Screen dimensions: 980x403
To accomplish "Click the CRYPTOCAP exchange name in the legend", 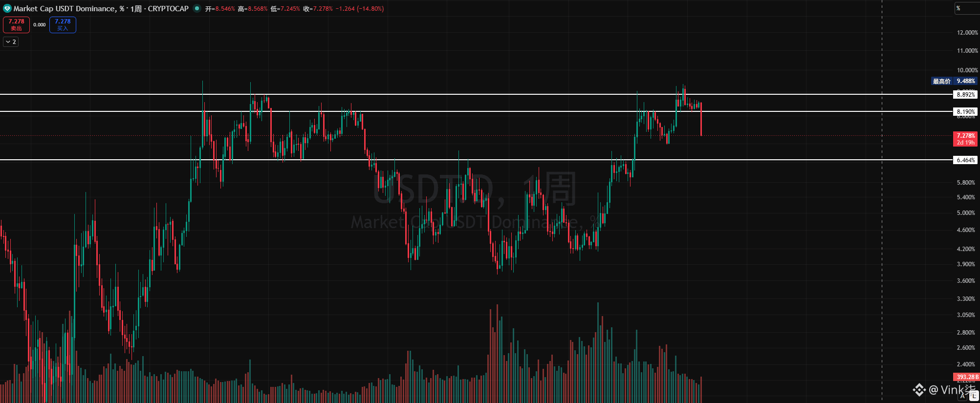I will point(168,9).
